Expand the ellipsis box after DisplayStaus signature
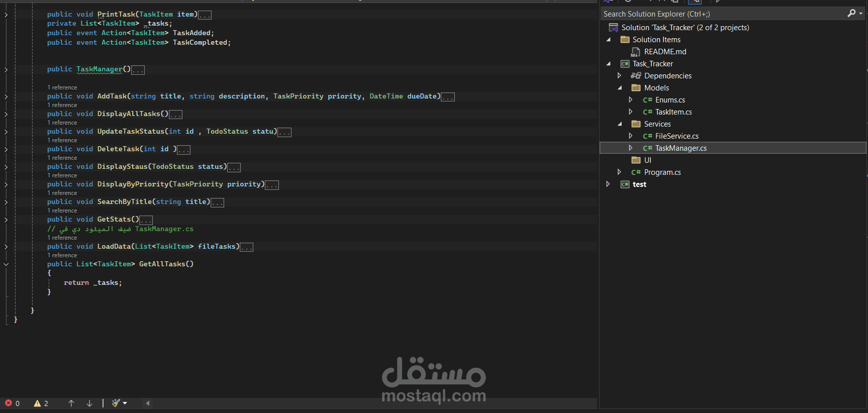This screenshot has width=868, height=413. pos(234,167)
